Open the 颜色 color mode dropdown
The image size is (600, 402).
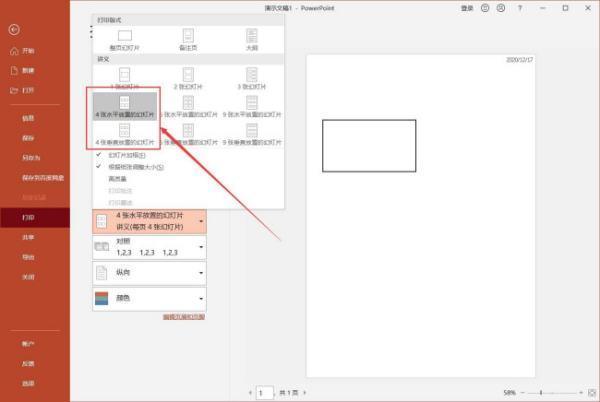click(149, 299)
